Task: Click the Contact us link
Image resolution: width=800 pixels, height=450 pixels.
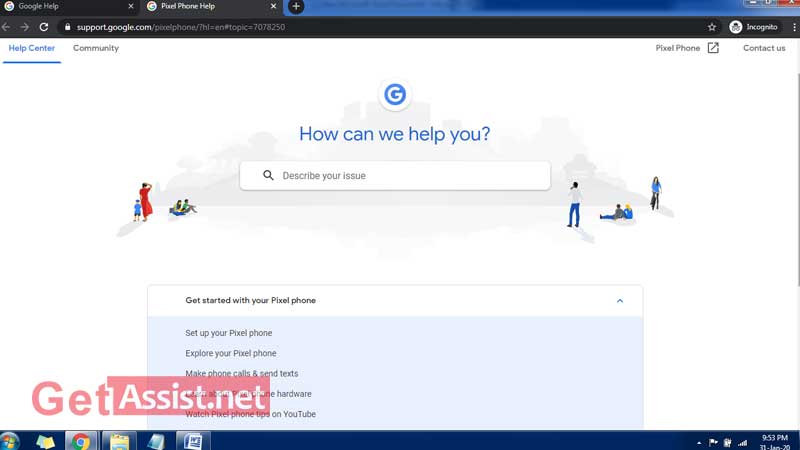Action: 764,48
